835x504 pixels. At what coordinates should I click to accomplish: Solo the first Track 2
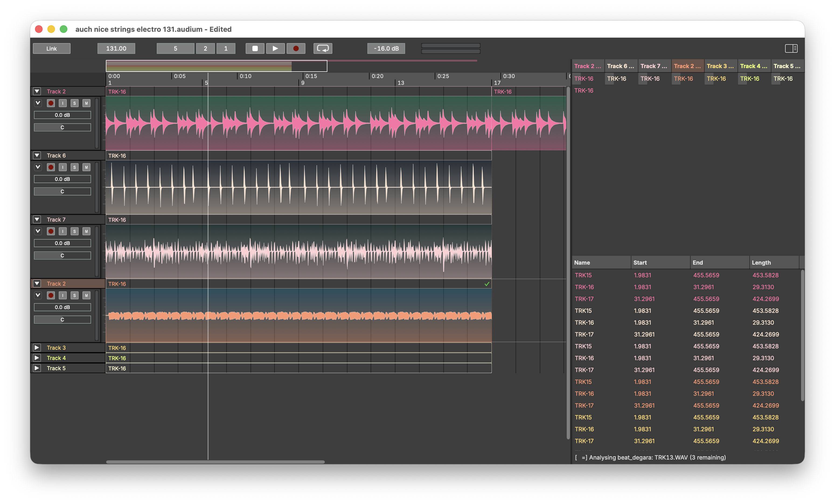pos(75,103)
